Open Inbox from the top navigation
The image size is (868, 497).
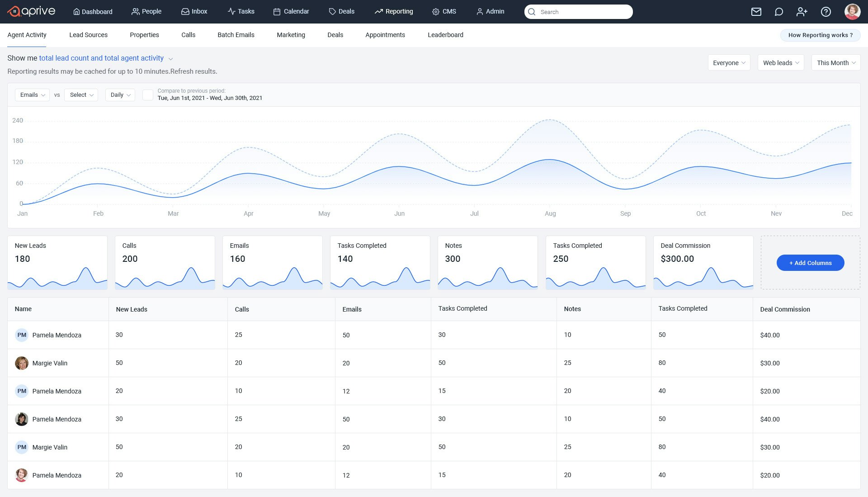pos(194,11)
